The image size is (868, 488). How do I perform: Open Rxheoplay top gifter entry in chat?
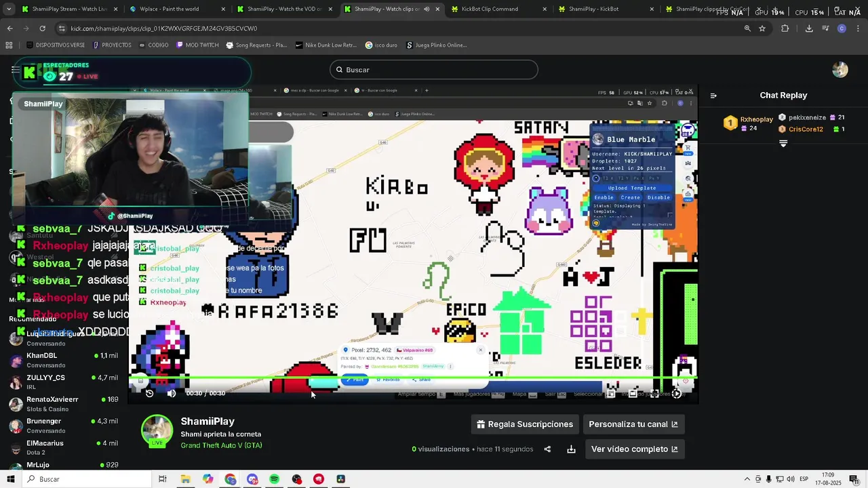pos(749,123)
